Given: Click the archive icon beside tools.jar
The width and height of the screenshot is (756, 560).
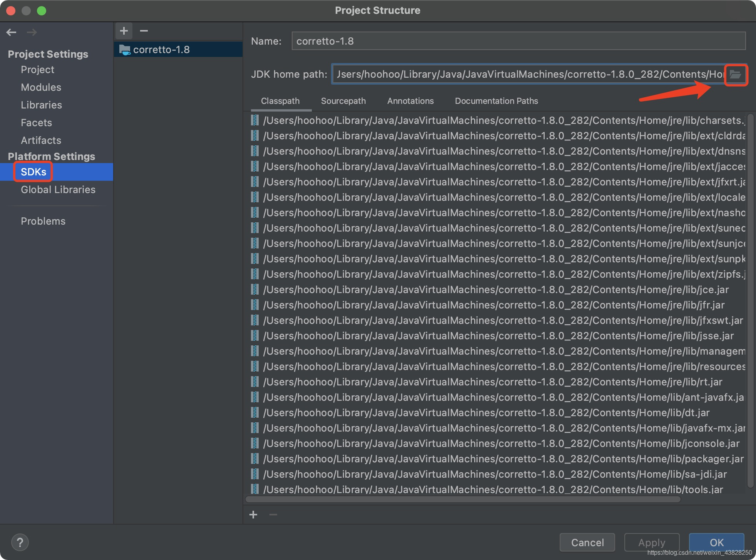Looking at the screenshot, I should pyautogui.click(x=255, y=489).
